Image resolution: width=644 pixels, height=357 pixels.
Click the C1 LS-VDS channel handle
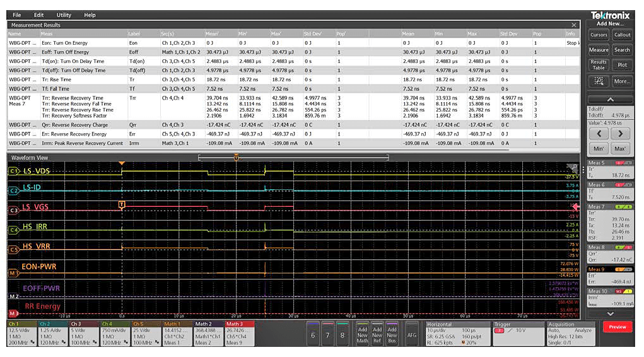[13, 171]
